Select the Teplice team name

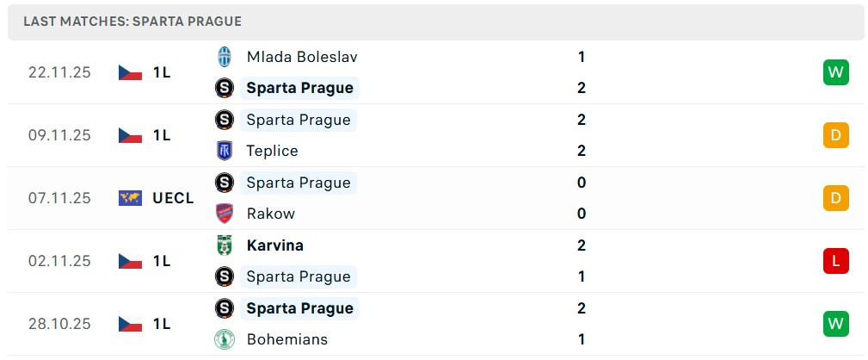[x=272, y=151]
